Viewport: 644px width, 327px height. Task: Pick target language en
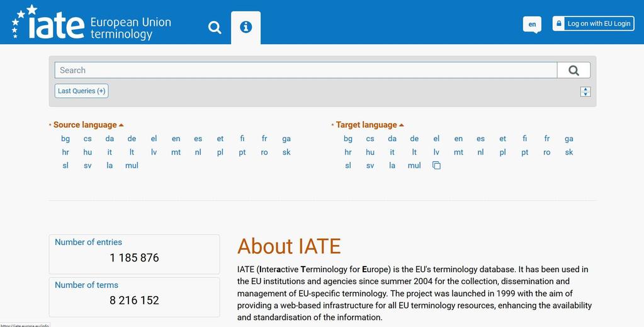tap(458, 139)
